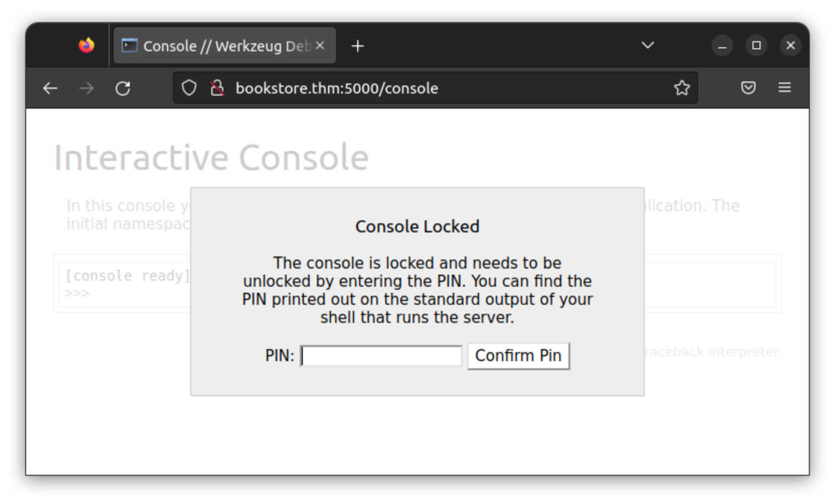Expand the list all tabs dropdown
This screenshot has height=504, width=835.
pyautogui.click(x=648, y=45)
